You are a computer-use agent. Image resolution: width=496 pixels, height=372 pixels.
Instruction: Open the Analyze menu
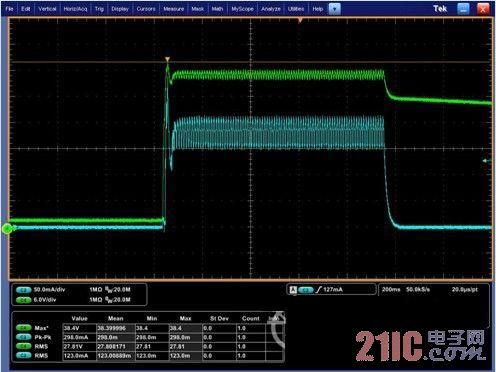coord(271,9)
